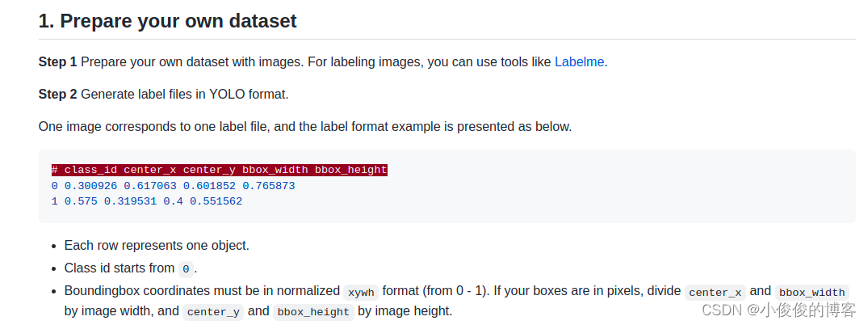Click the inline code tag "center_y" in the bullet
This screenshot has height=325, width=868.
(213, 312)
